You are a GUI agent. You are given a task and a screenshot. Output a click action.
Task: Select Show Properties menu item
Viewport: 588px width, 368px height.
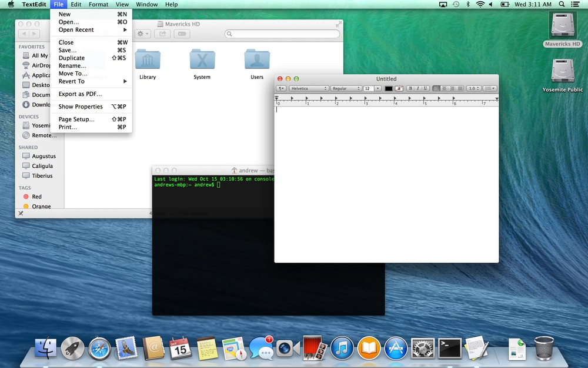tap(81, 107)
